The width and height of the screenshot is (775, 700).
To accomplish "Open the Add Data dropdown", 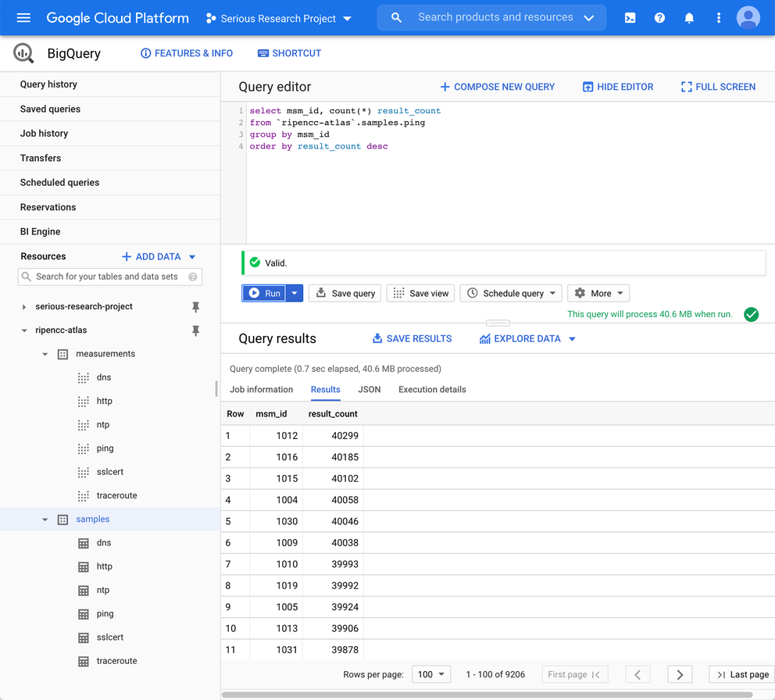I will [x=159, y=257].
